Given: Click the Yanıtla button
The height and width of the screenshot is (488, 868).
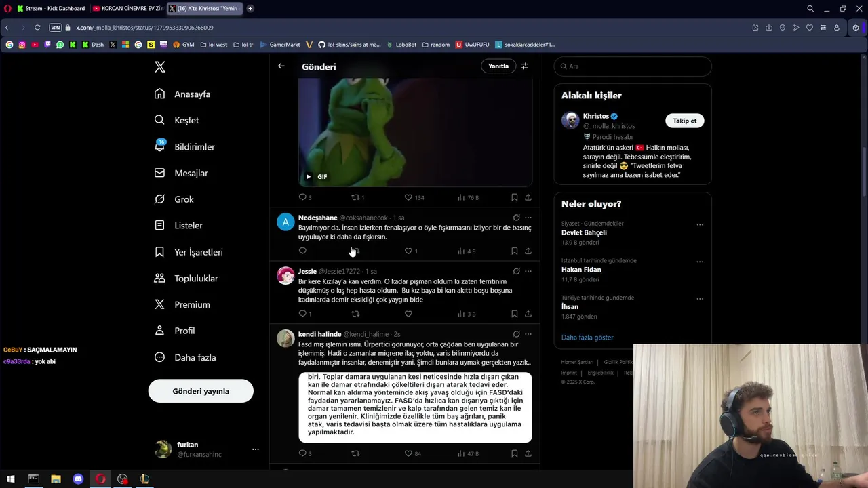Looking at the screenshot, I should 498,66.
